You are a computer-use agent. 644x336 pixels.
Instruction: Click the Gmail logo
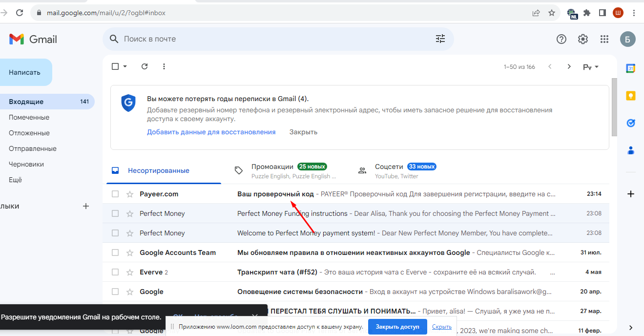tap(33, 39)
